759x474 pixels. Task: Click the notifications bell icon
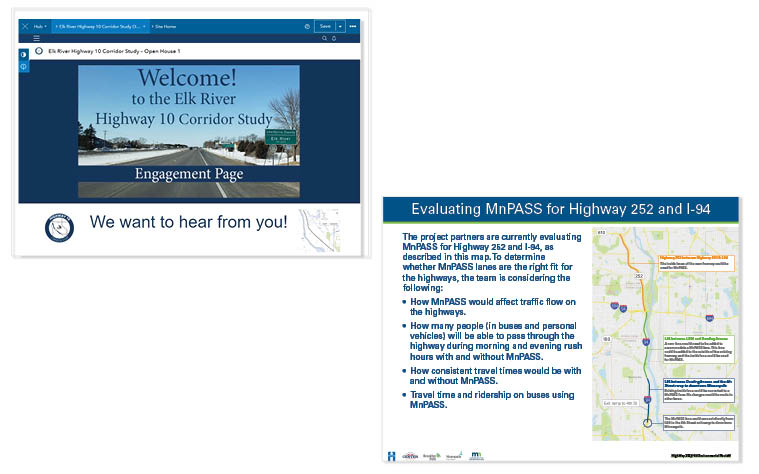pyautogui.click(x=334, y=38)
